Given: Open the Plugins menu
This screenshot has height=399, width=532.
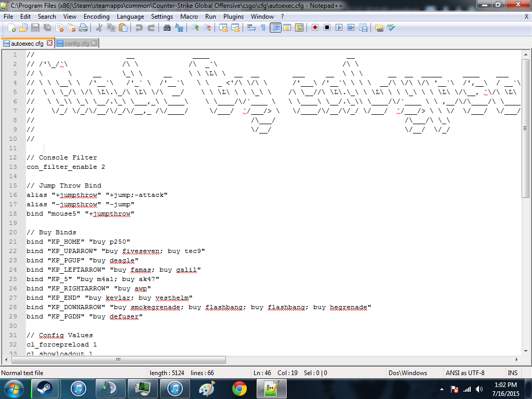Looking at the screenshot, I should [233, 17].
